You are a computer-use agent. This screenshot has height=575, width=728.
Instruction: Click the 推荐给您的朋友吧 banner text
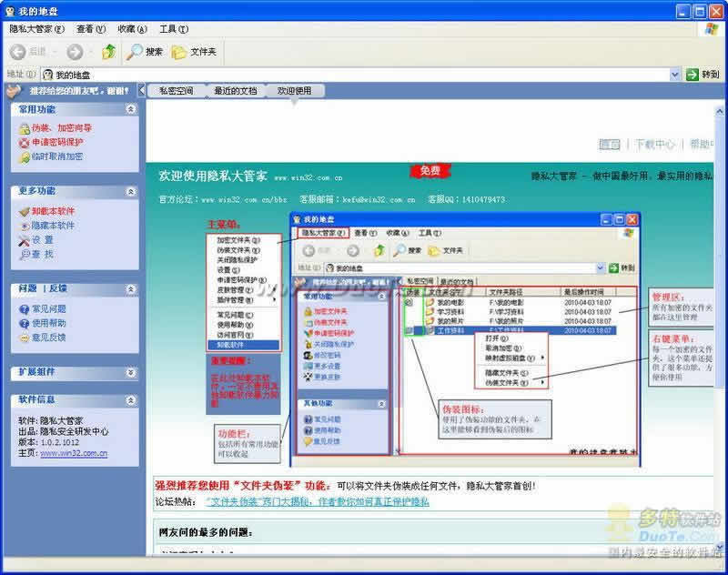[x=79, y=91]
